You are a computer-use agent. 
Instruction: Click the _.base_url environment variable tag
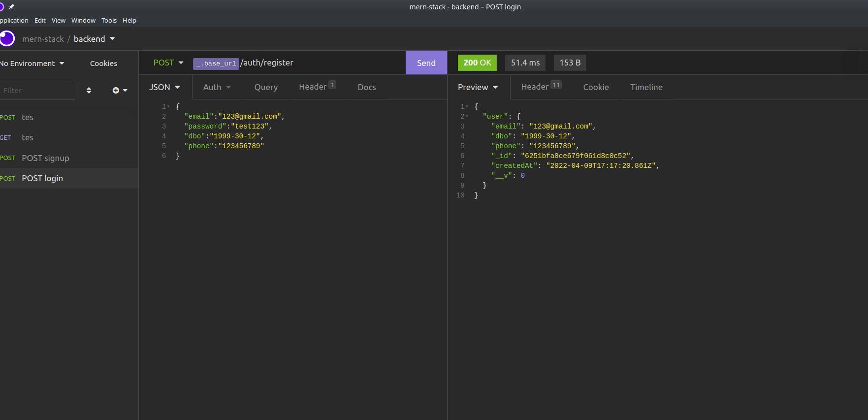216,64
